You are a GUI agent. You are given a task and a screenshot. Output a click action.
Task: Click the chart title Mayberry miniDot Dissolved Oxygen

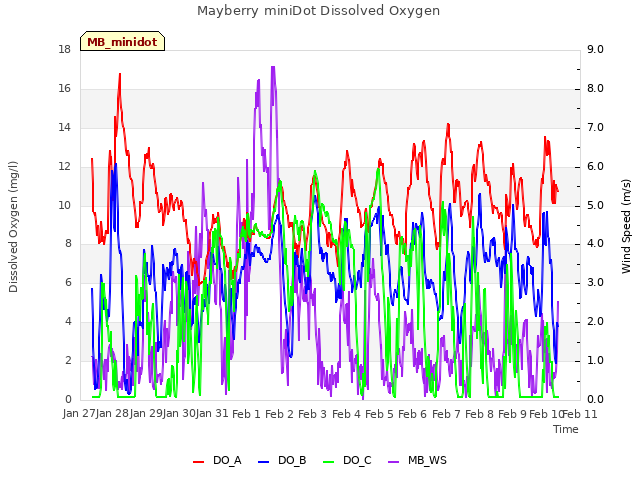(x=318, y=11)
